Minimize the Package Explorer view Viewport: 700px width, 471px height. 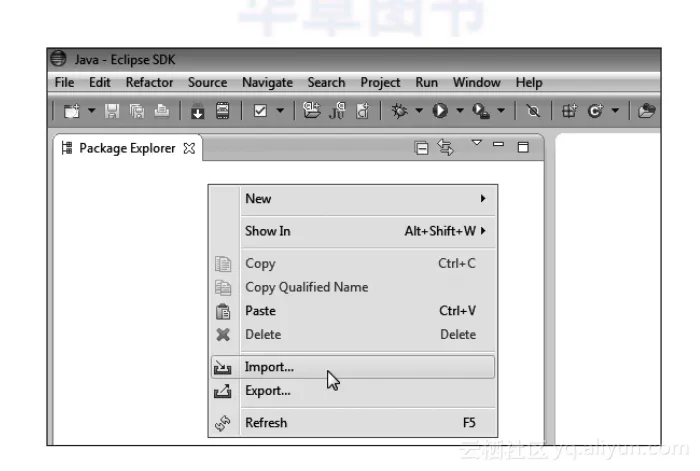click(498, 144)
